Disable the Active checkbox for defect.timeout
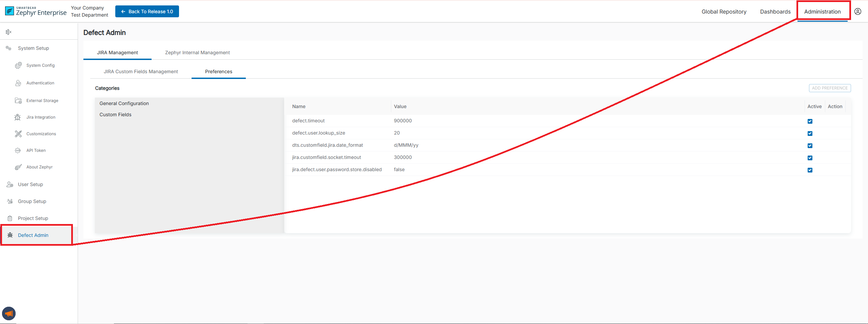The height and width of the screenshot is (324, 868). 810,121
